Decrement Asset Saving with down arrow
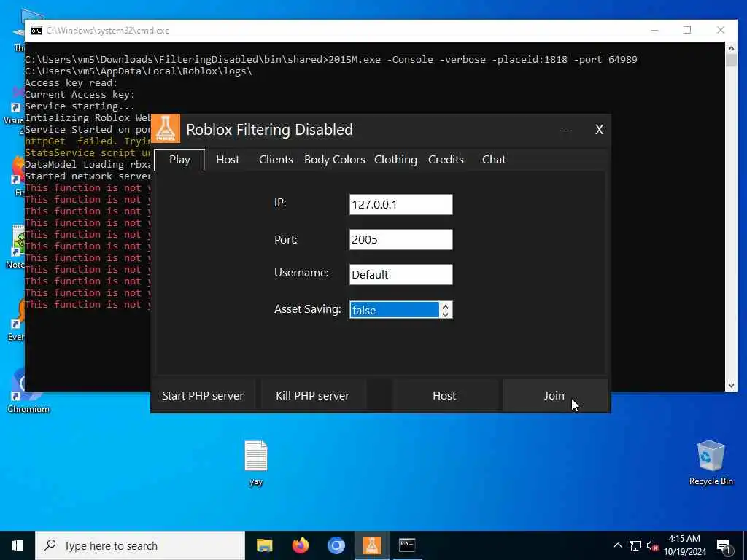The width and height of the screenshot is (747, 560). coord(446,314)
